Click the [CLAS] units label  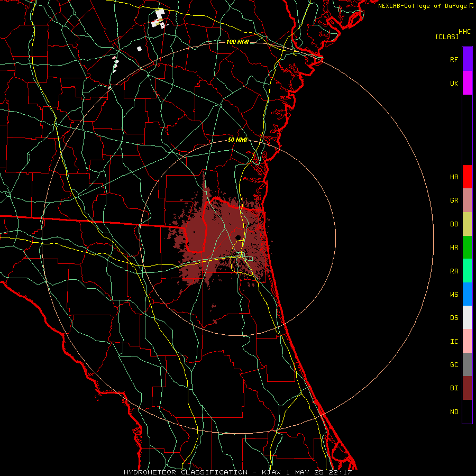click(447, 36)
